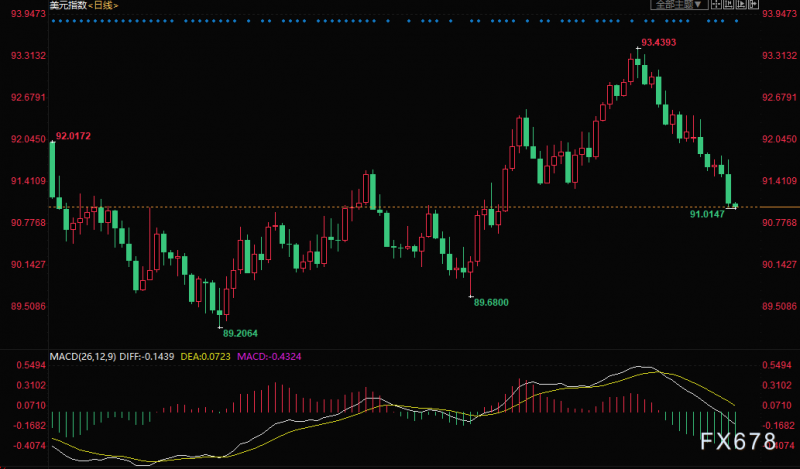Click the 91.0147 current price label
Viewport: 800px width, 469px height.
[x=707, y=214]
